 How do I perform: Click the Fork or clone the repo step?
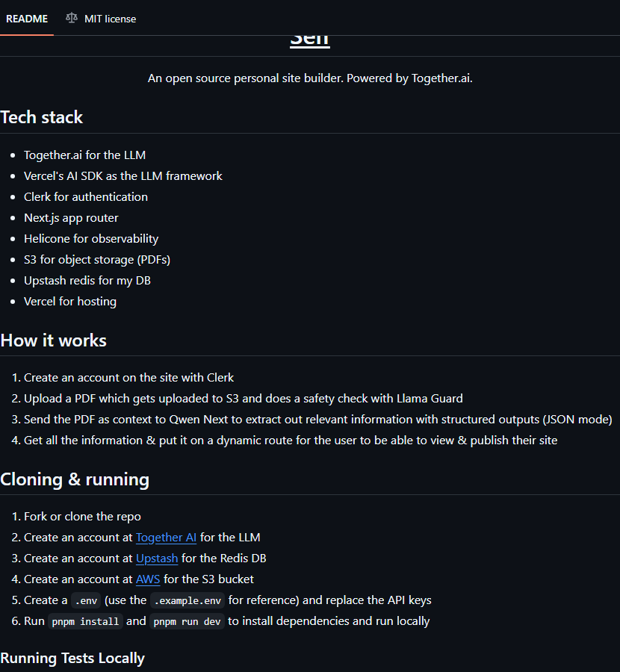point(82,517)
